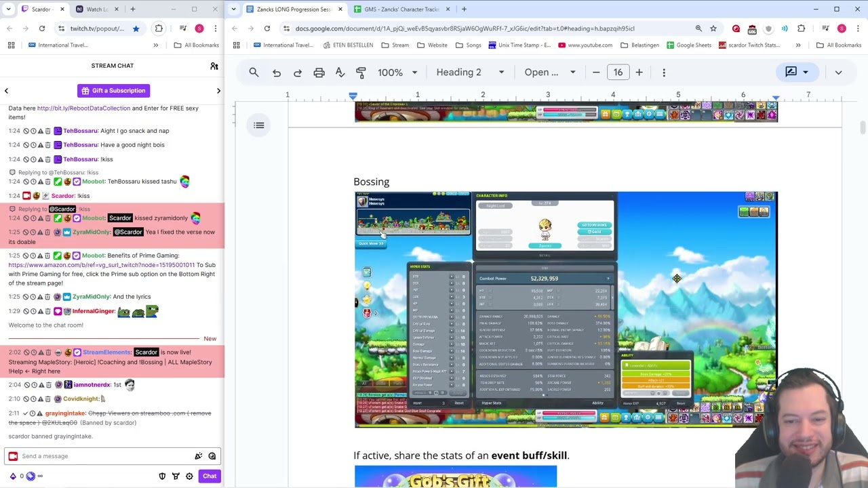Open new tab in Twitch window
This screenshot has height=488, width=868.
pos(133,9)
